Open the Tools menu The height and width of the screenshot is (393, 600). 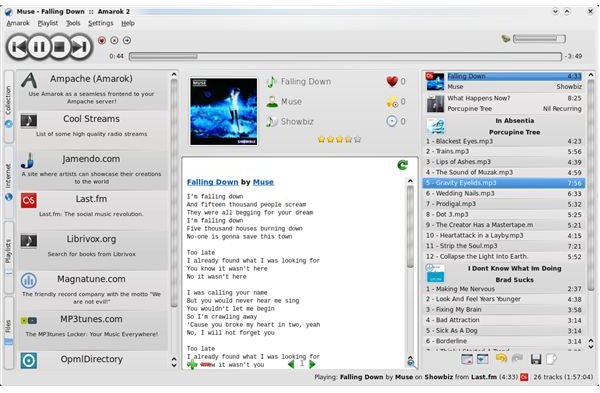pos(73,23)
